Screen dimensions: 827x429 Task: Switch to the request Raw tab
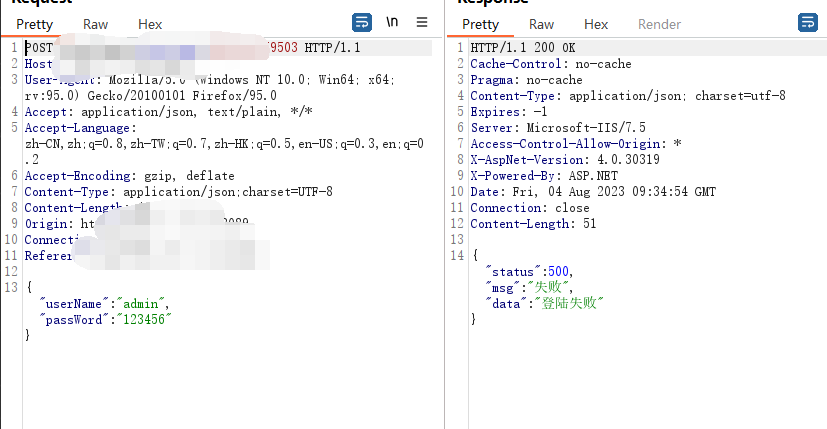pyautogui.click(x=96, y=24)
